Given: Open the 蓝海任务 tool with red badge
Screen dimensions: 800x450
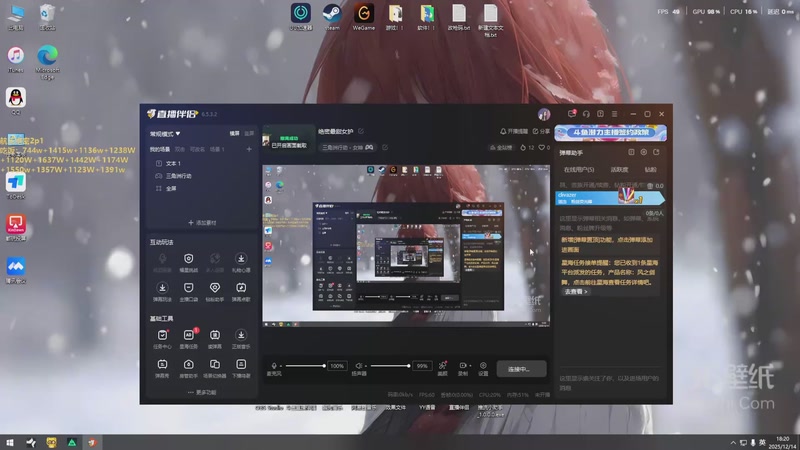Looking at the screenshot, I should click(188, 339).
